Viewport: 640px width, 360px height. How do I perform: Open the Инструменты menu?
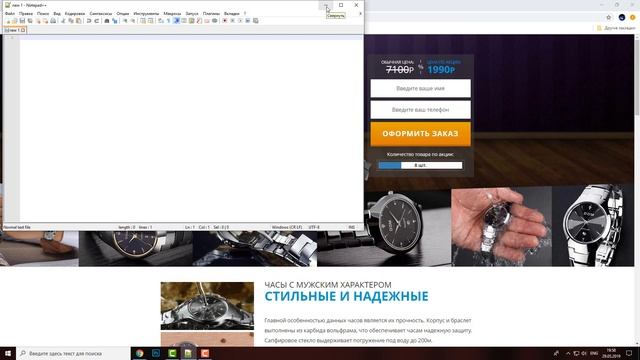tap(146, 13)
